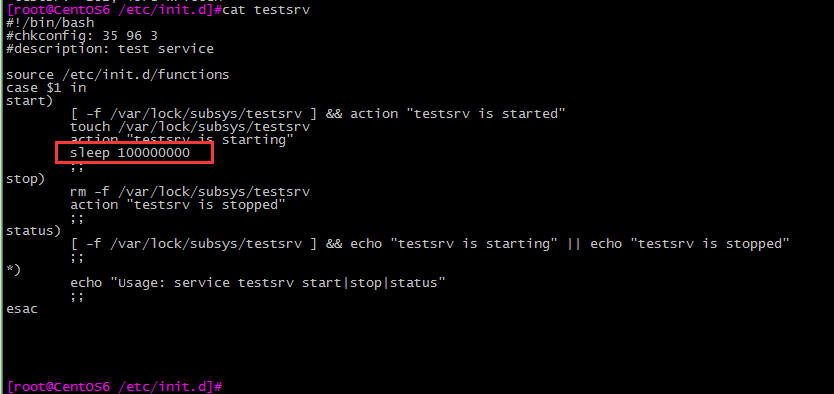Viewport: 834px width, 394px height.
Task: Click the 'esac' keyword
Action: point(22,308)
